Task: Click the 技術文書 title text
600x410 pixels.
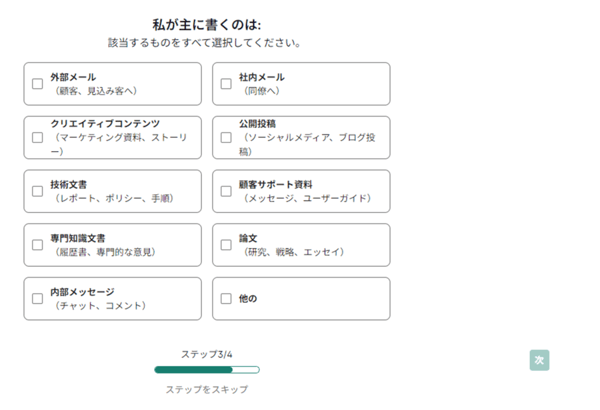Action: point(68,185)
